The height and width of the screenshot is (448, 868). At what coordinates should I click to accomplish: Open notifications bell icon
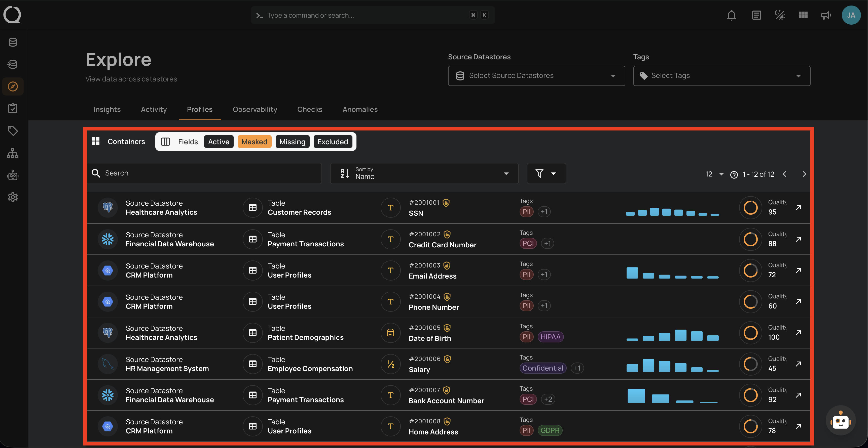point(731,16)
